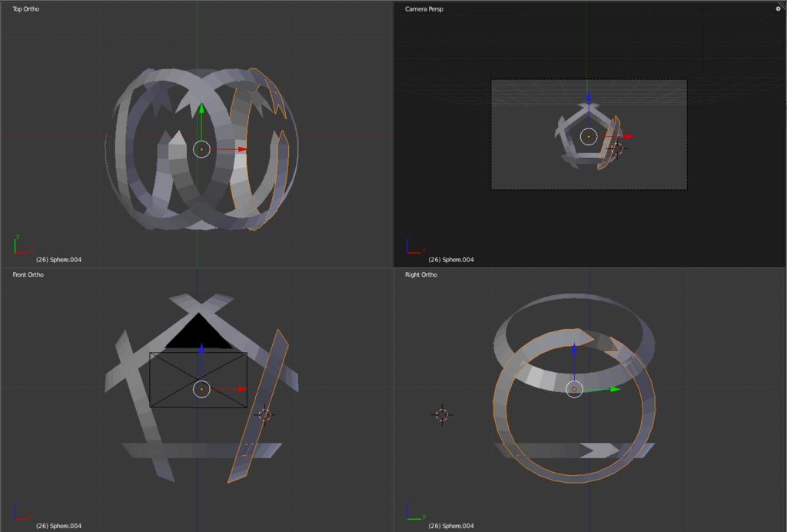The height and width of the screenshot is (532, 787).
Task: Click the black camera up-triangle in Front Ortho
Action: pos(199,334)
